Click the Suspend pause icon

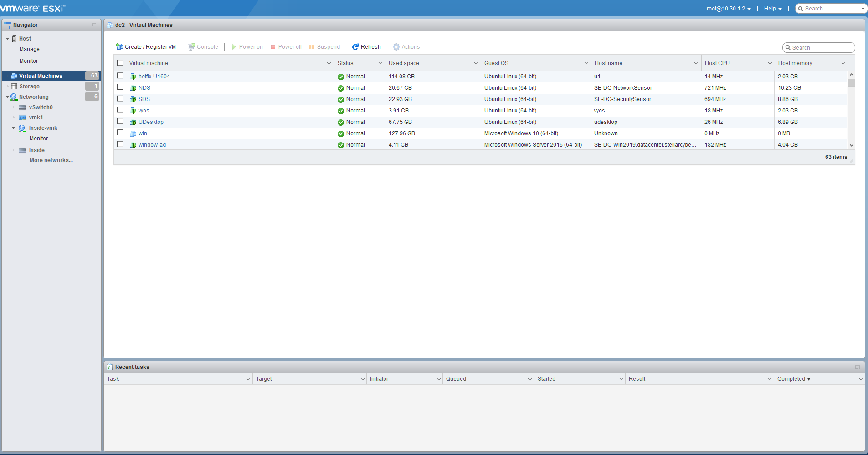pos(312,47)
